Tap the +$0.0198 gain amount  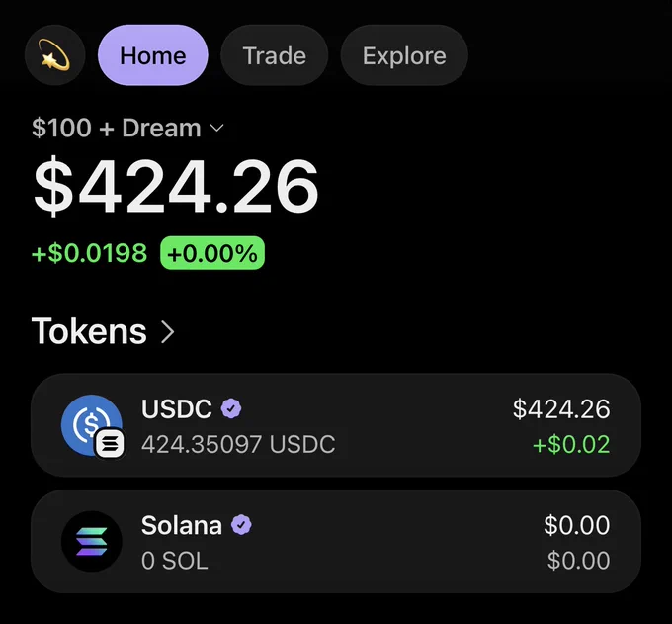tap(89, 253)
